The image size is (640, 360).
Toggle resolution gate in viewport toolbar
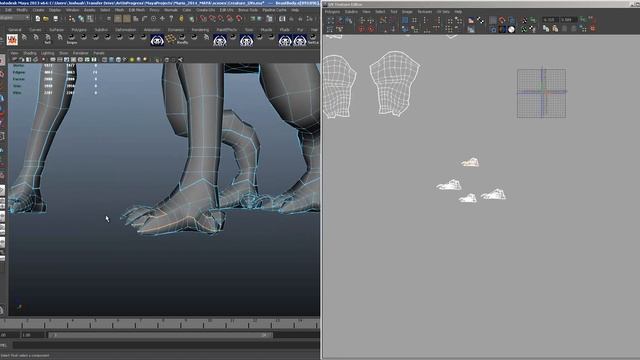coord(66,59)
